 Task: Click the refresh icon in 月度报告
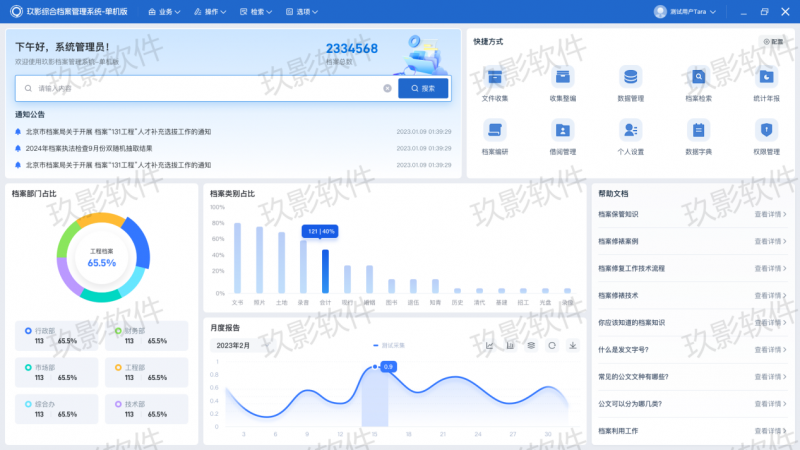[x=552, y=345]
